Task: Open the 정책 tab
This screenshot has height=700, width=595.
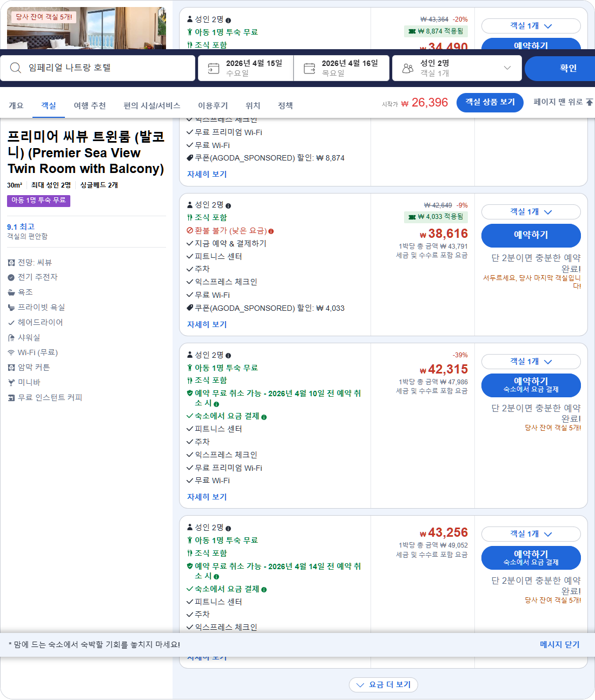Action: [285, 105]
